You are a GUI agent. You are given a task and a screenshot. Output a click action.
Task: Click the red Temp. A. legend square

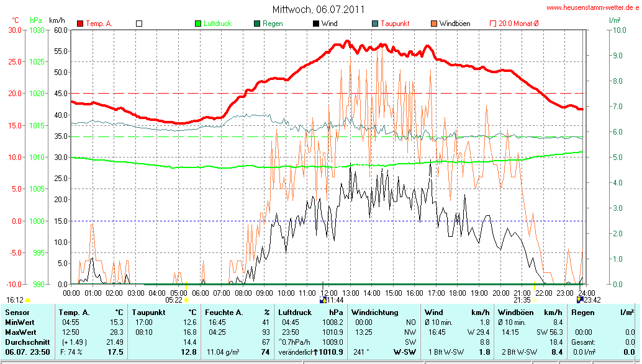(80, 24)
